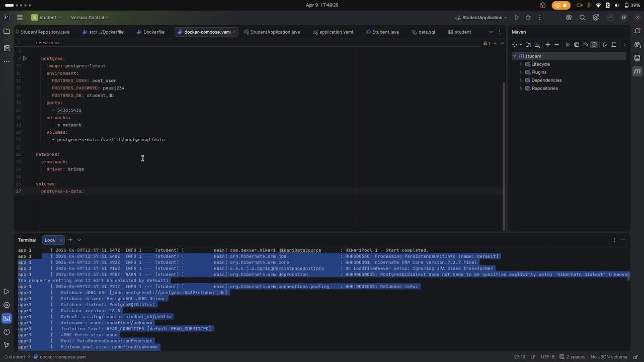Open the main hamburger menu
644x362 pixels.
(x=20, y=18)
